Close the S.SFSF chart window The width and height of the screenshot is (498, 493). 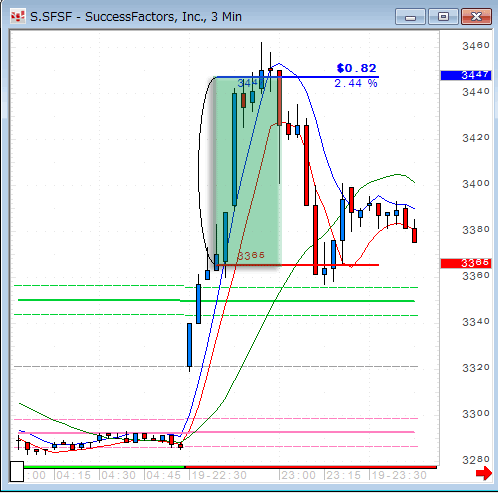click(476, 17)
